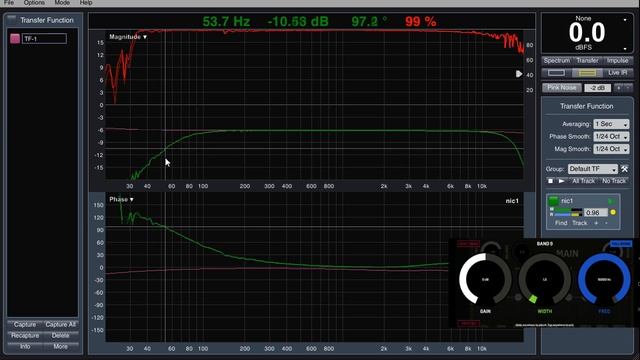Screen dimensions: 640x360
Task: Click the pink TF-1 trace color swatch
Action: tap(15, 39)
